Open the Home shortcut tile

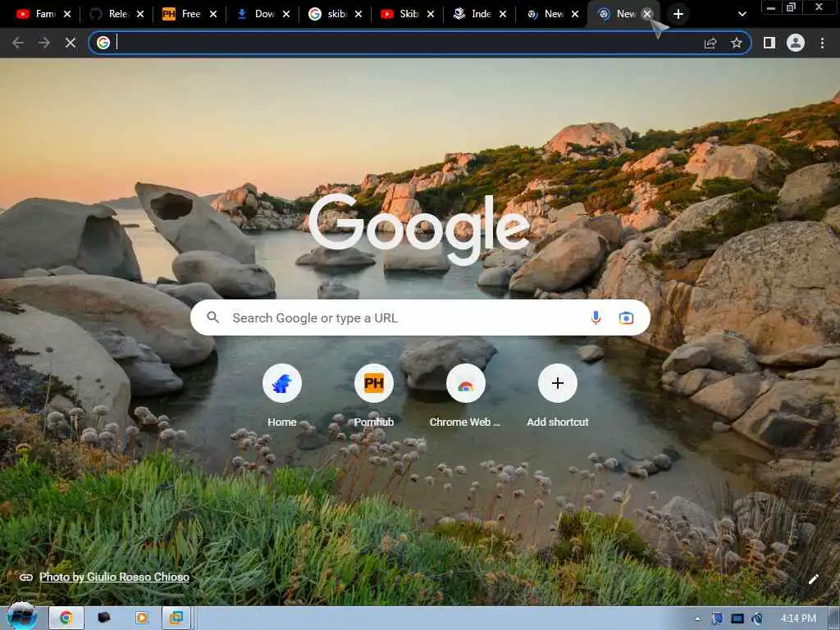coord(282,396)
